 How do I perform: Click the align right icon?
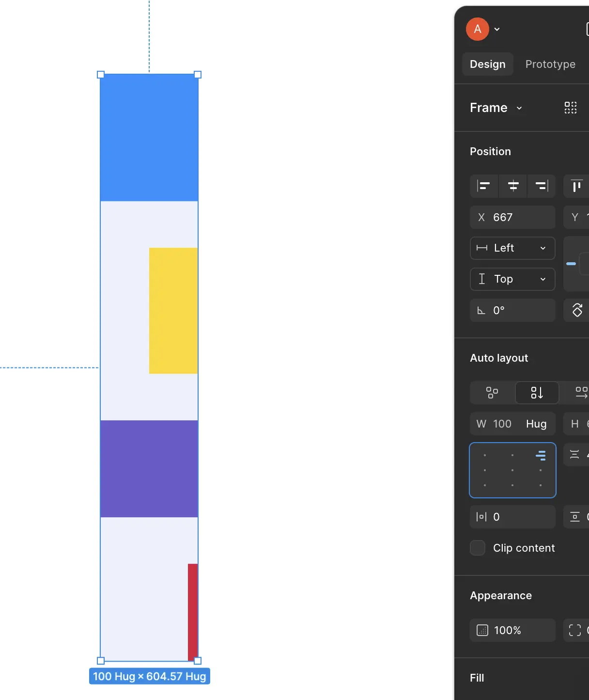coord(542,186)
